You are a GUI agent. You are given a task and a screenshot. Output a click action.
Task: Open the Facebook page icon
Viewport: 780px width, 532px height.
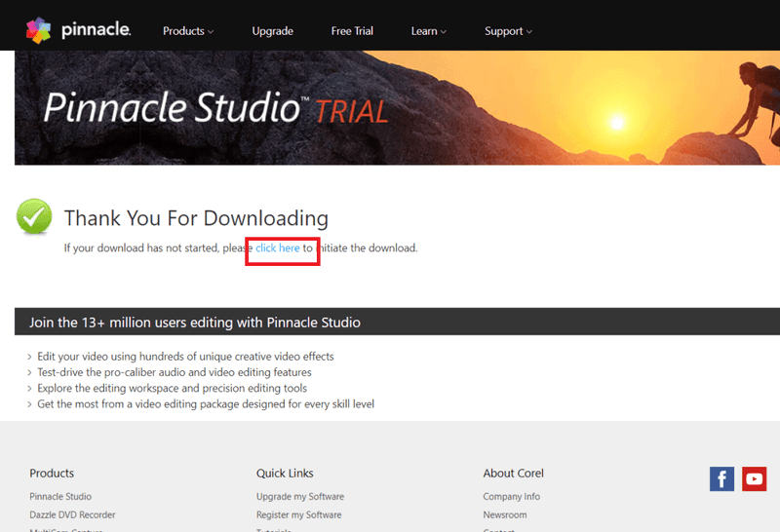tap(721, 478)
